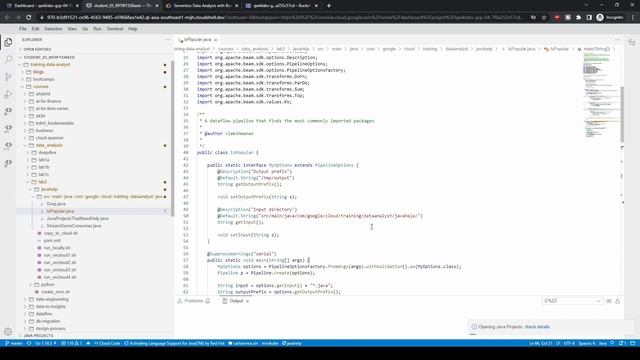Viewport: 640px width, 360px height.
Task: Open copy_to_cloud.sh script file
Action: pos(60,233)
